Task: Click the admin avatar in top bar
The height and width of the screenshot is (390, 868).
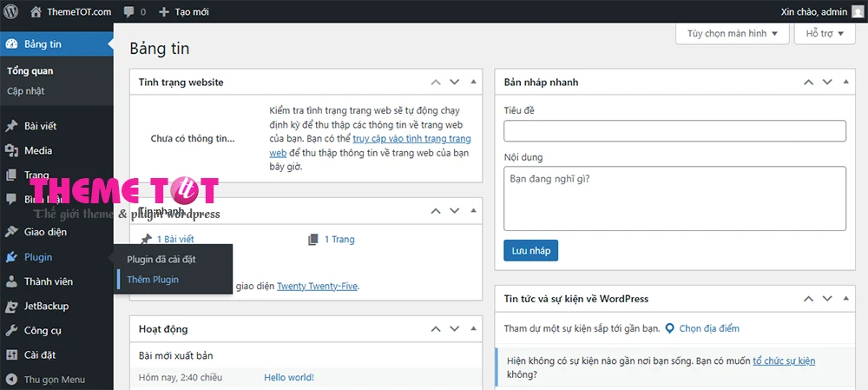Action: 857,11
